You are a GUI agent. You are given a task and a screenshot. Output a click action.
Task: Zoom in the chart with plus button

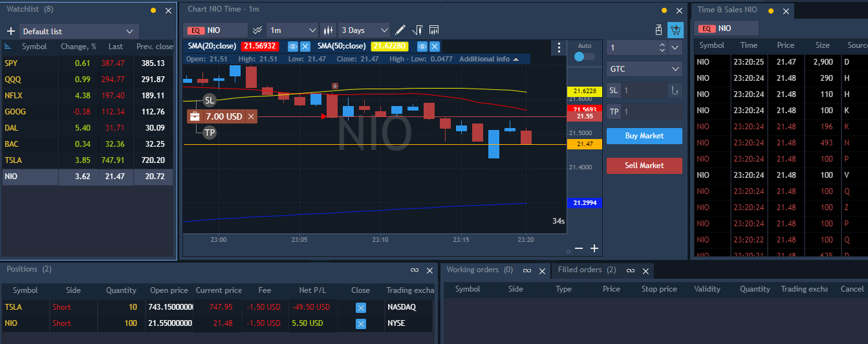coord(594,248)
